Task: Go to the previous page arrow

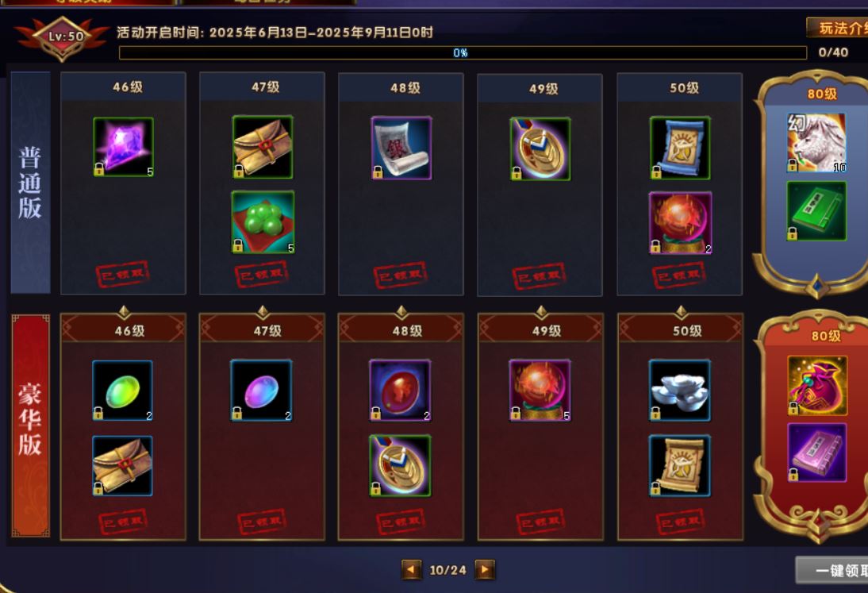Action: pos(411,569)
